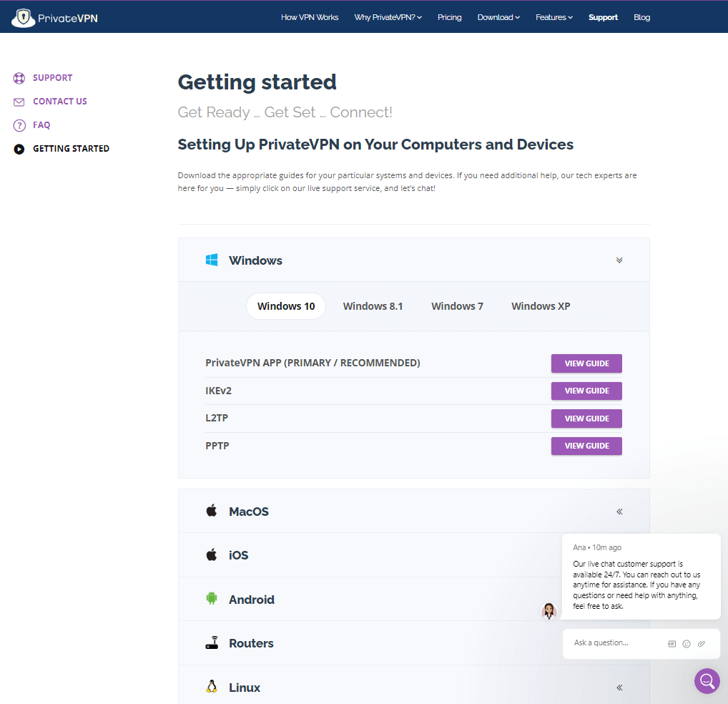Switch to the Windows 8.1 tab

click(373, 306)
